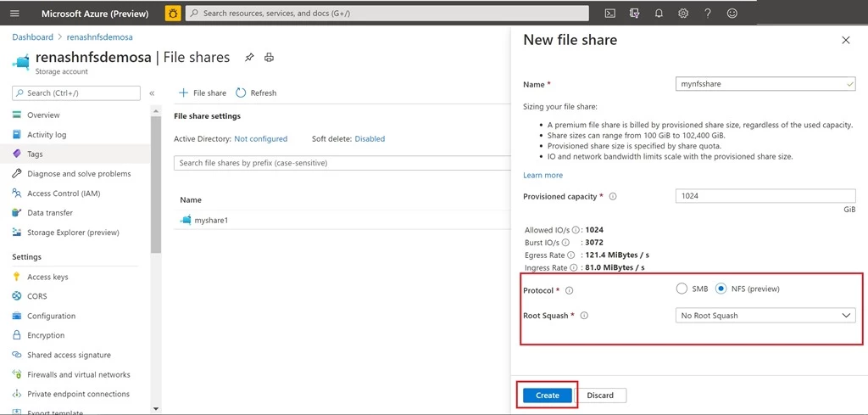Open directory and subscription filter icon
This screenshot has height=415, width=868.
click(x=634, y=14)
